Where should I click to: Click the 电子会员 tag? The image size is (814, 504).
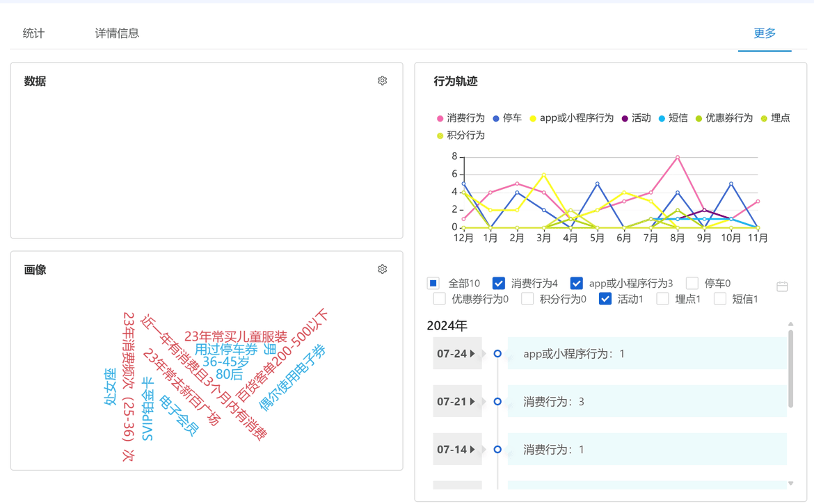[x=179, y=415]
